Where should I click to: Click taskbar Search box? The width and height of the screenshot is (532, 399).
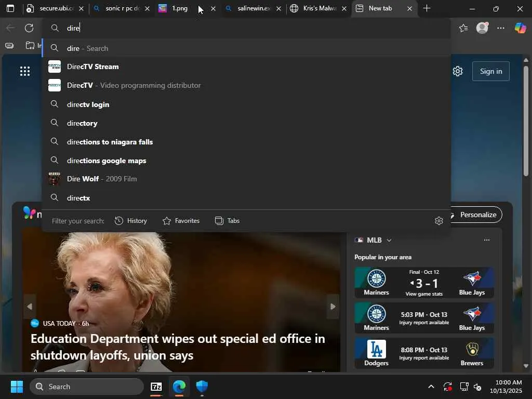point(87,387)
